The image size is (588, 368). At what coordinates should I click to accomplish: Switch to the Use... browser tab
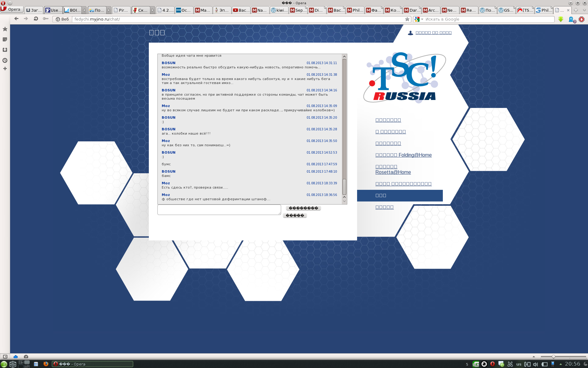point(53,10)
